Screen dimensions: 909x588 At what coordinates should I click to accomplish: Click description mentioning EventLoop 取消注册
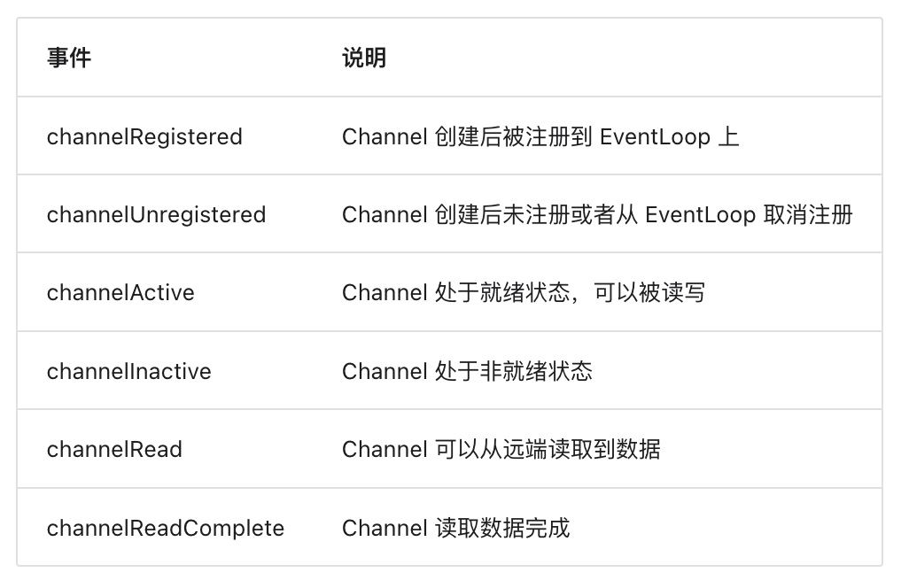(598, 215)
